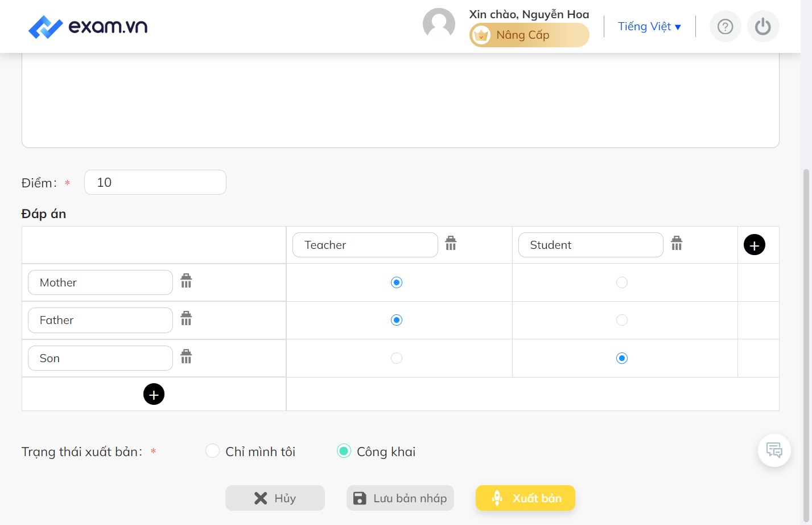Image resolution: width=812 pixels, height=525 pixels.
Task: Edit the Mother row name field
Action: (100, 282)
